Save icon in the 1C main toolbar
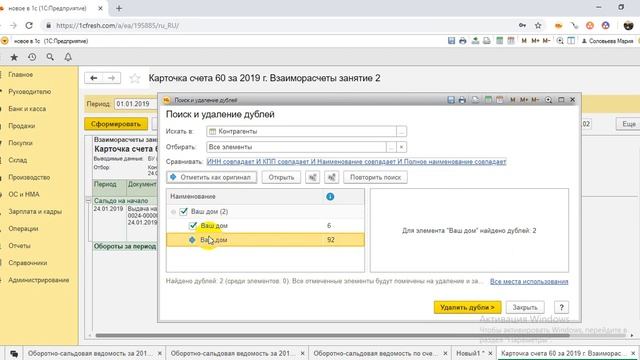The image size is (640, 360). click(x=451, y=41)
